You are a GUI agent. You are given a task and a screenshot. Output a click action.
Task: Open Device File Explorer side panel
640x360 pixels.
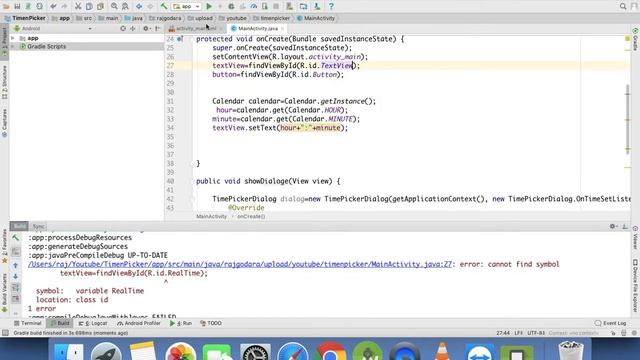pos(635,286)
